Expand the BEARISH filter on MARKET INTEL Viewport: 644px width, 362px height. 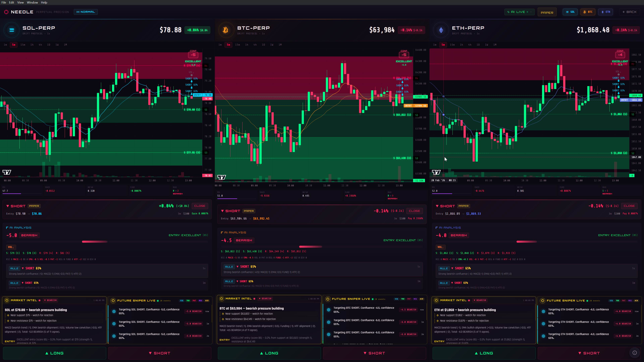click(x=50, y=300)
